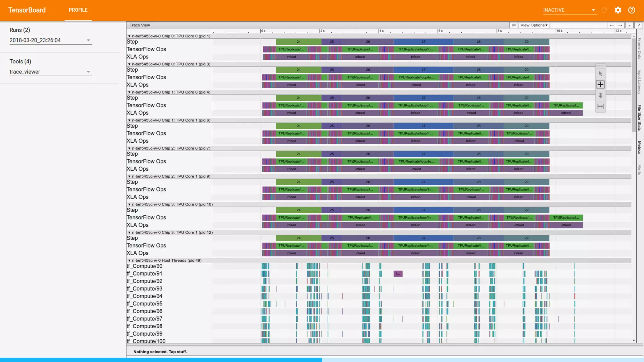Viewport: 644px width, 362px height.
Task: Open the Frame Data side tab
Action: (x=640, y=49)
